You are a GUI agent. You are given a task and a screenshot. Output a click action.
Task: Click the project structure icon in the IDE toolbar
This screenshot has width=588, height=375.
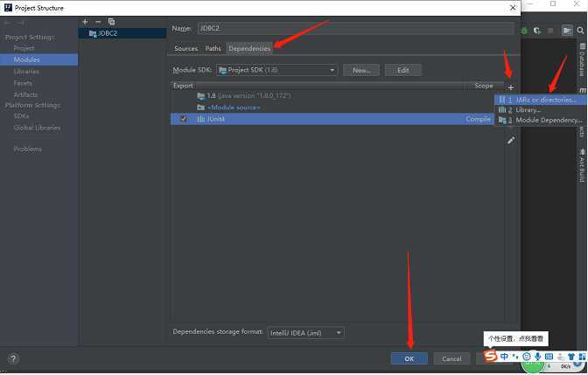tap(567, 31)
